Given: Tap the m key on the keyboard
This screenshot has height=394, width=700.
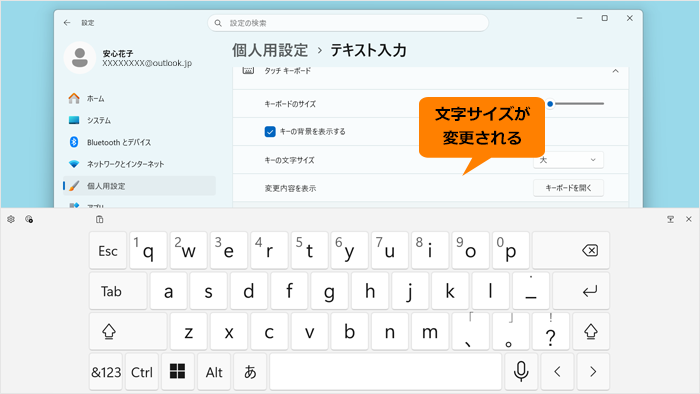Looking at the screenshot, I should tap(429, 332).
